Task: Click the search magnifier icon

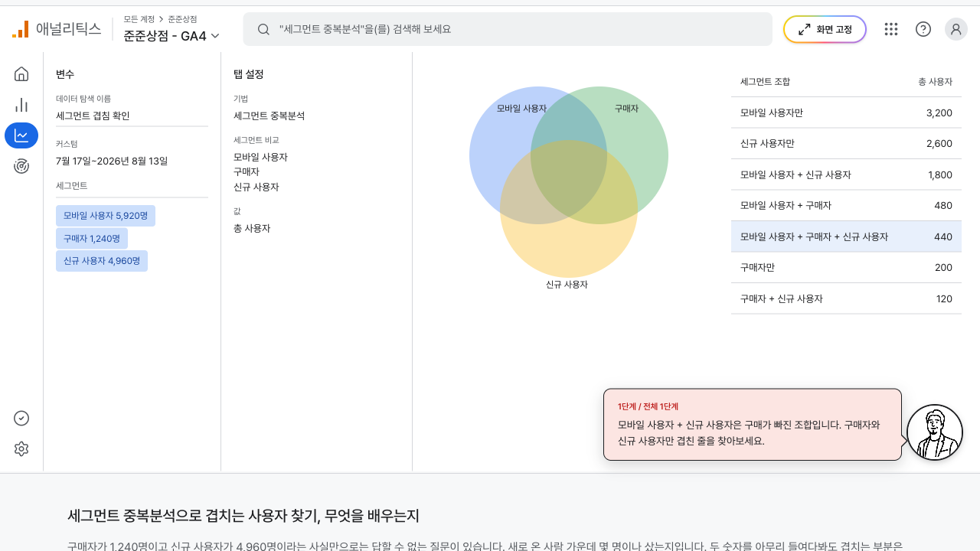Action: [x=263, y=29]
